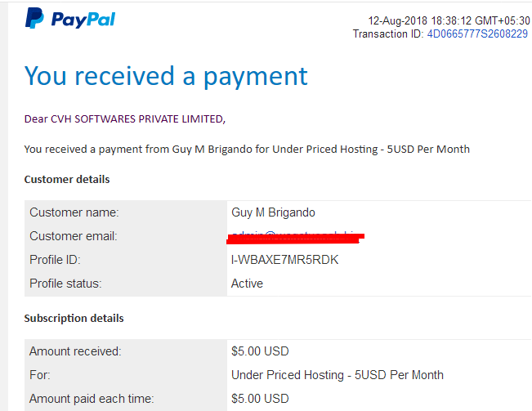Select the 'You received a payment' heading
The image size is (532, 411).
tap(166, 76)
